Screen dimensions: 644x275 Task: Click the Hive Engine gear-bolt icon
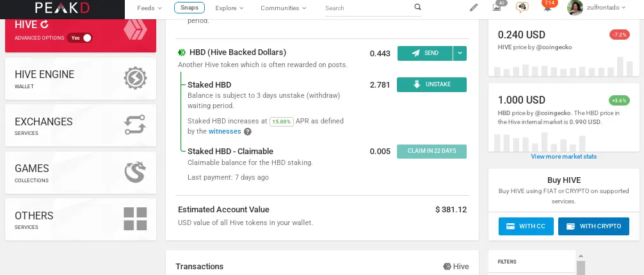(135, 79)
